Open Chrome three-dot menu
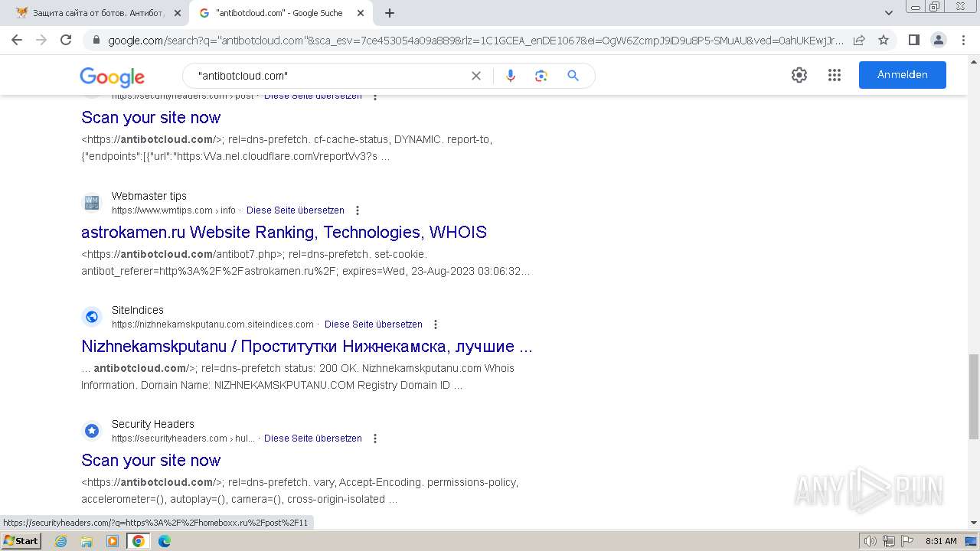The image size is (980, 551). 963,40
